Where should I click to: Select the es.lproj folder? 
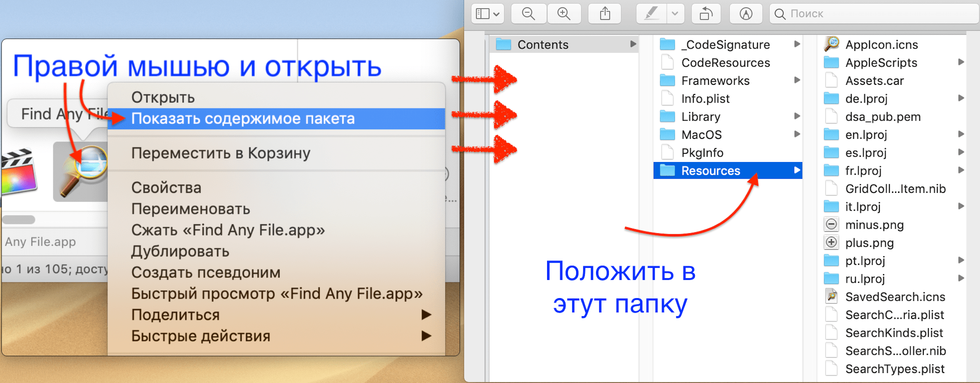892,152
